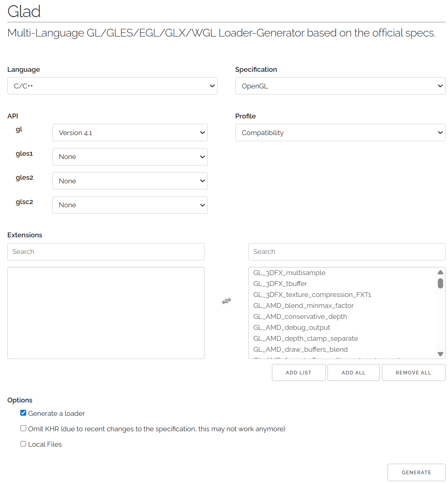Toggle the Generate a loader checkbox
The width and height of the screenshot is (448, 484).
(24, 413)
